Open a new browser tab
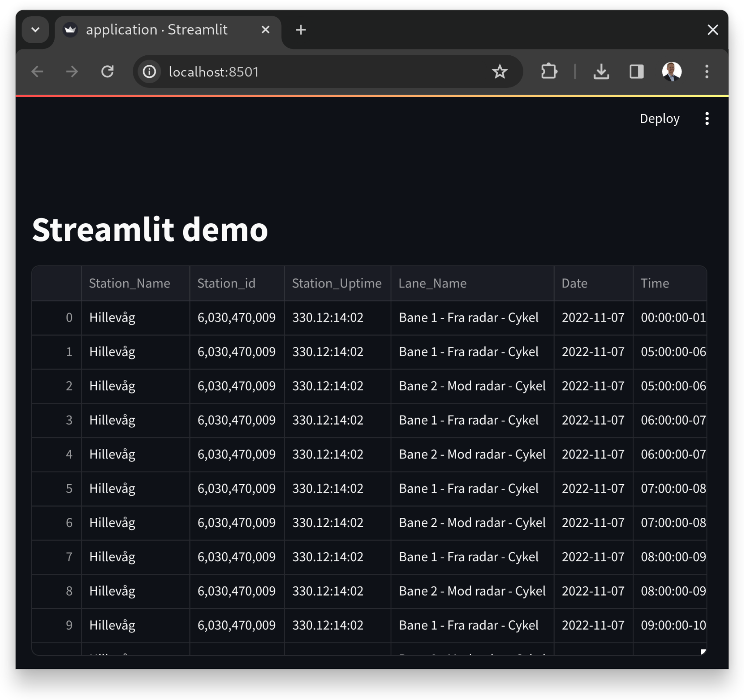 [x=301, y=30]
